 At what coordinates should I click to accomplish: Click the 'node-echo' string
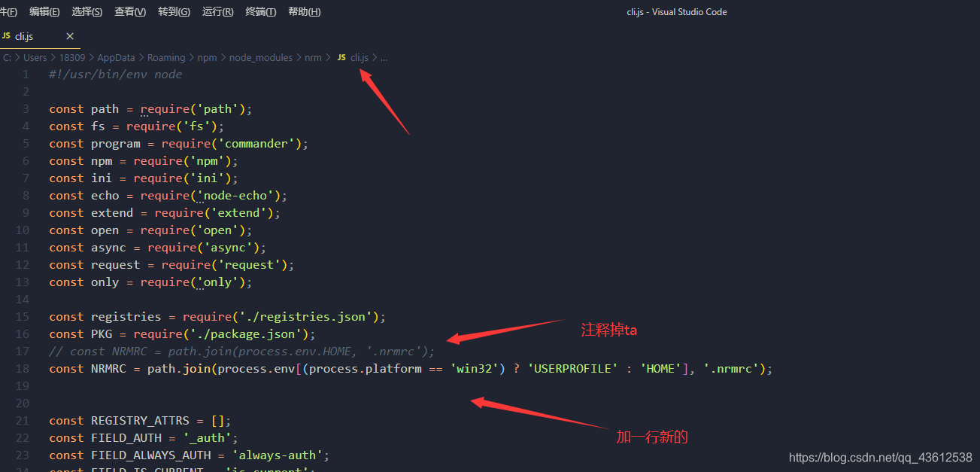tap(238, 196)
